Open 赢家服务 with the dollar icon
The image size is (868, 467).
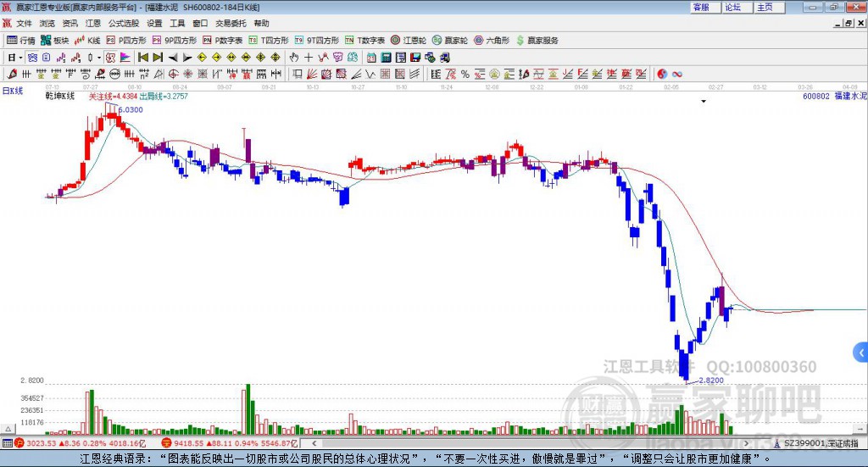537,41
